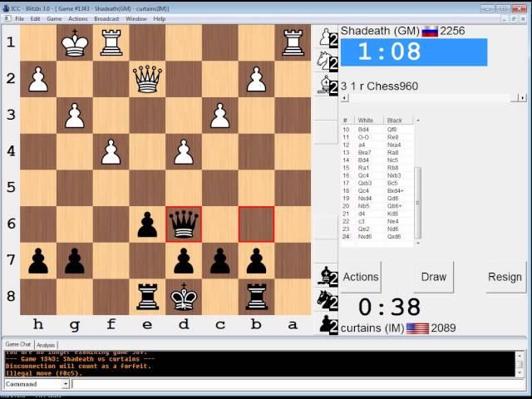Open the File menu

click(19, 18)
